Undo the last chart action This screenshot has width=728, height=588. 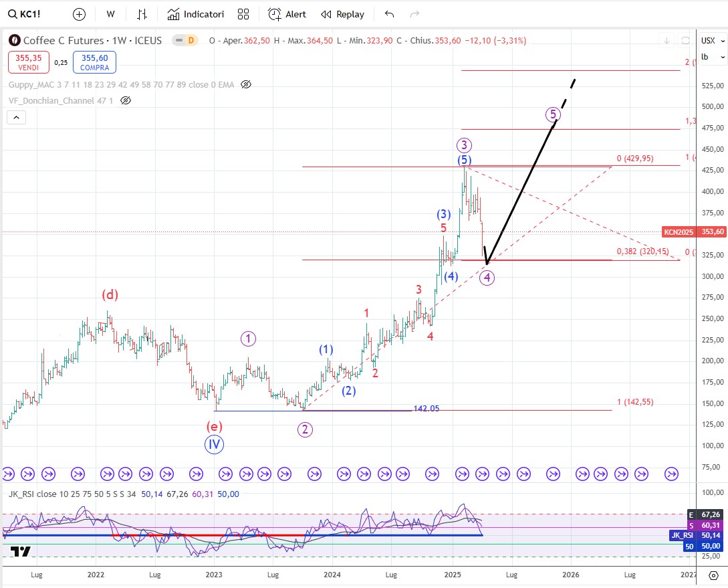pyautogui.click(x=390, y=14)
